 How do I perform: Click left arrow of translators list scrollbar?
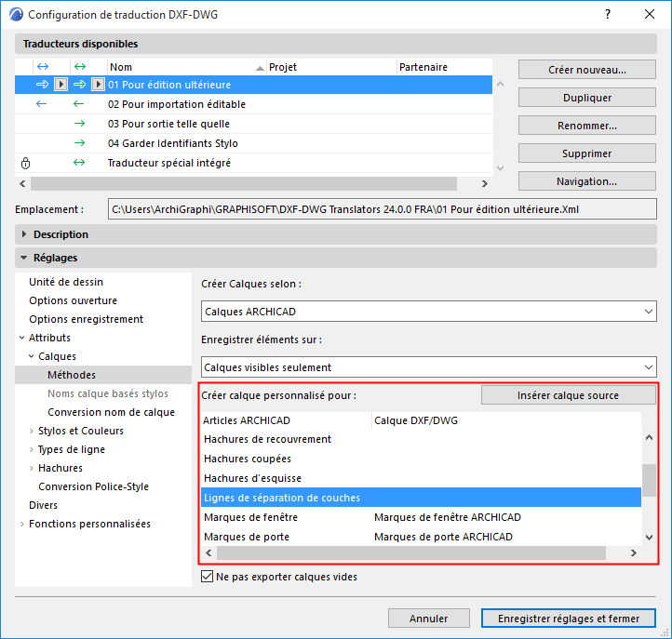(x=22, y=184)
